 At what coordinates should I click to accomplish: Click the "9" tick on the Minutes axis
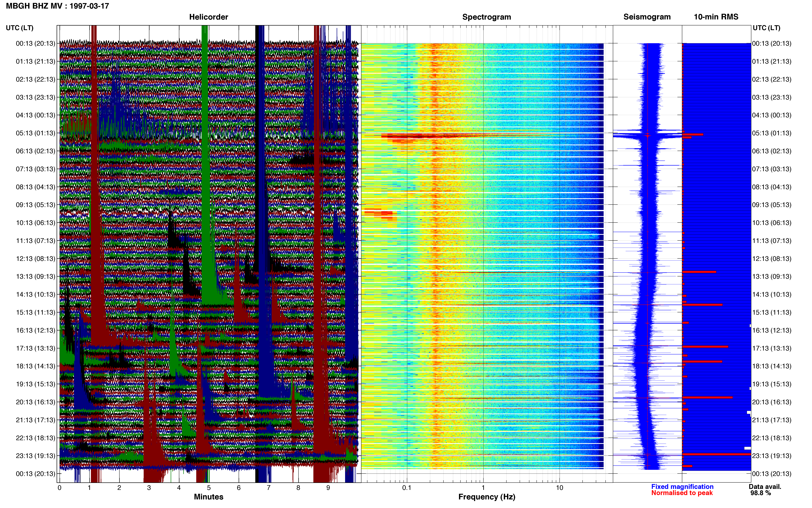pyautogui.click(x=328, y=487)
